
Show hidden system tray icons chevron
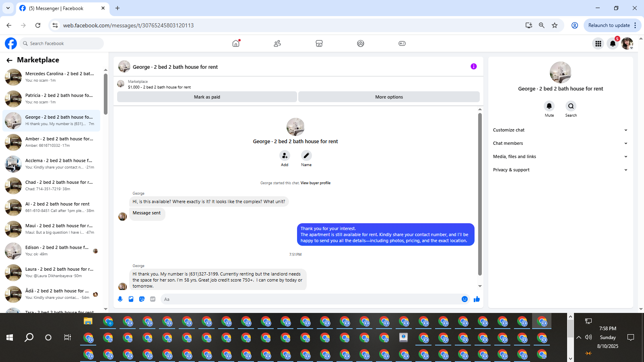coord(579,337)
